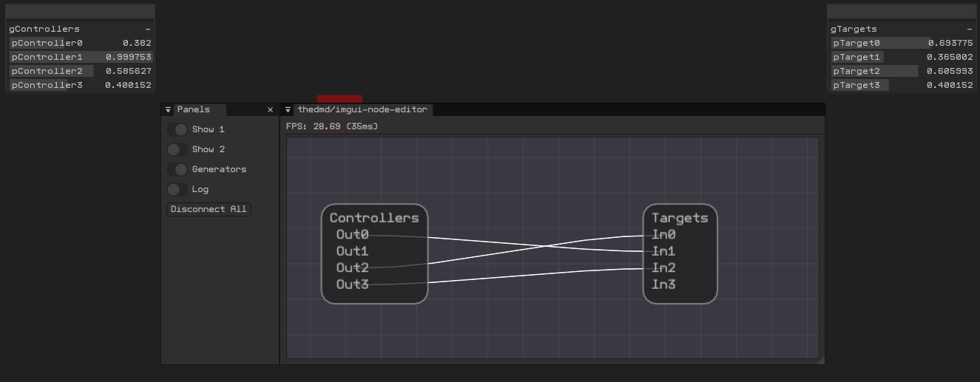980x382 pixels.
Task: Click the In1 pin on Targets node
Action: pyautogui.click(x=663, y=251)
